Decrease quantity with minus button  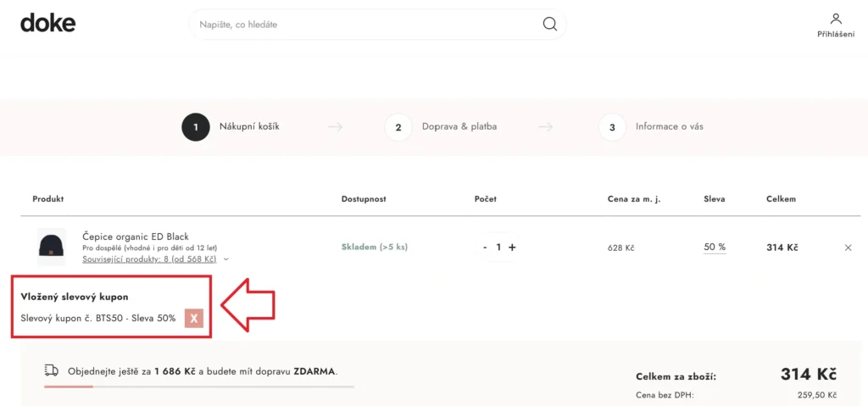click(485, 247)
